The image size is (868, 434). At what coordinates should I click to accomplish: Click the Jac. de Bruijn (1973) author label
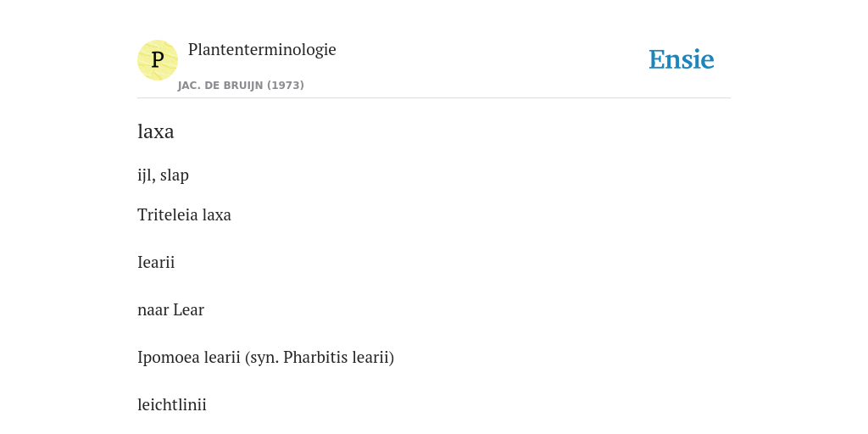(x=241, y=86)
